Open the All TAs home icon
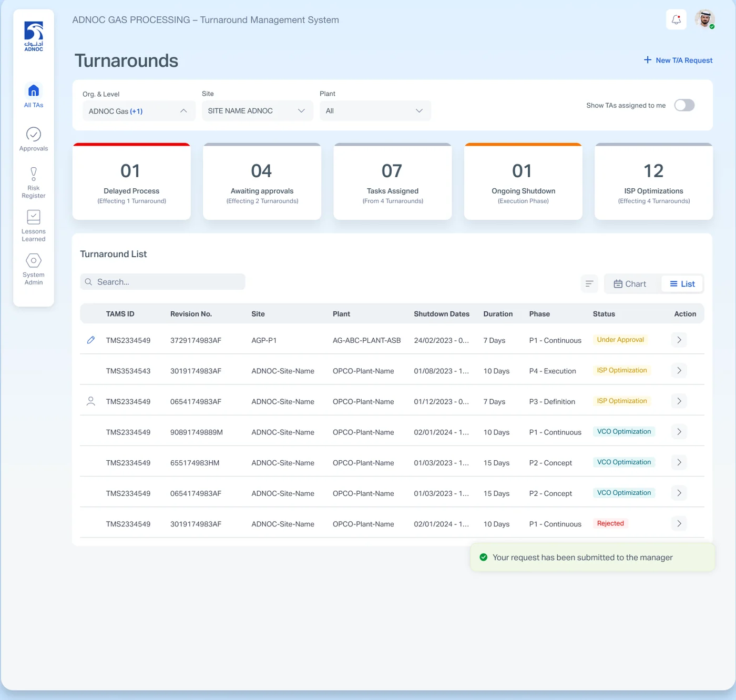 [x=34, y=90]
